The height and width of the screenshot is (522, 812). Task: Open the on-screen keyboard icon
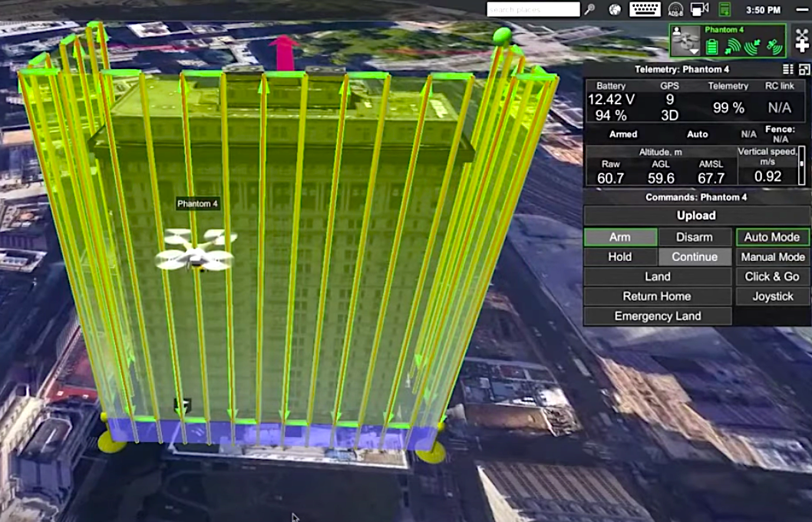[645, 9]
